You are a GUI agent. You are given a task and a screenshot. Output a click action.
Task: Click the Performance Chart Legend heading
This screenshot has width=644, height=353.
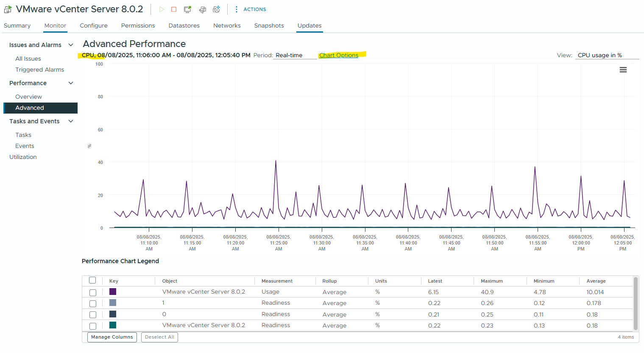coord(120,261)
